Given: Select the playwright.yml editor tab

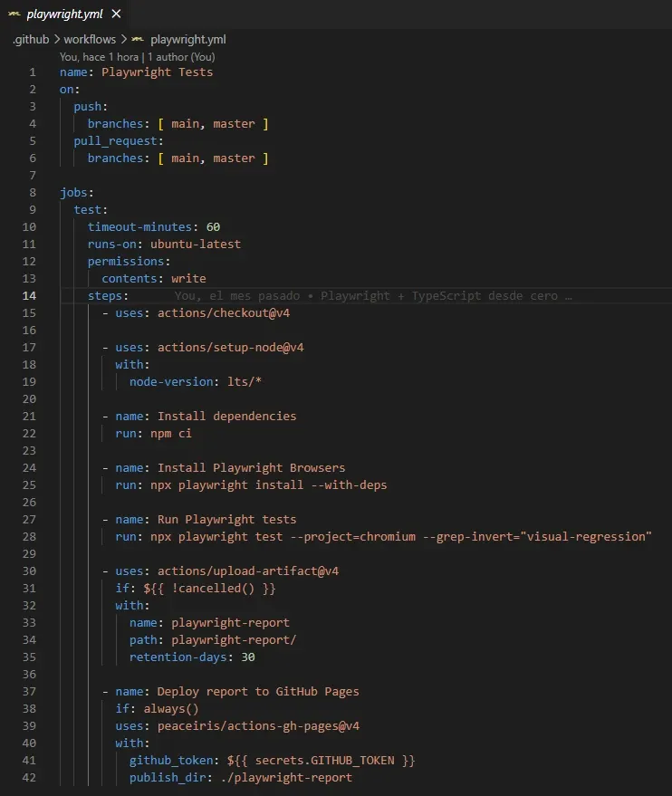Looking at the screenshot, I should [x=64, y=14].
